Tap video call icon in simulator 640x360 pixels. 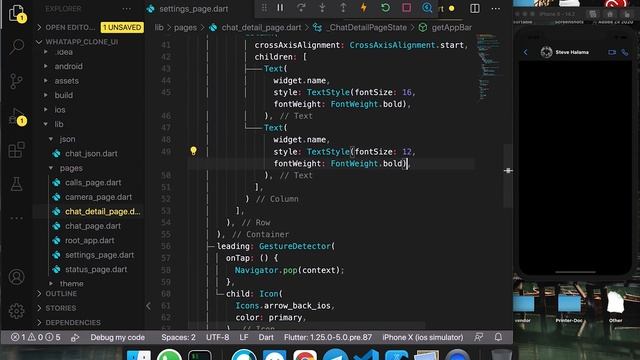point(612,52)
